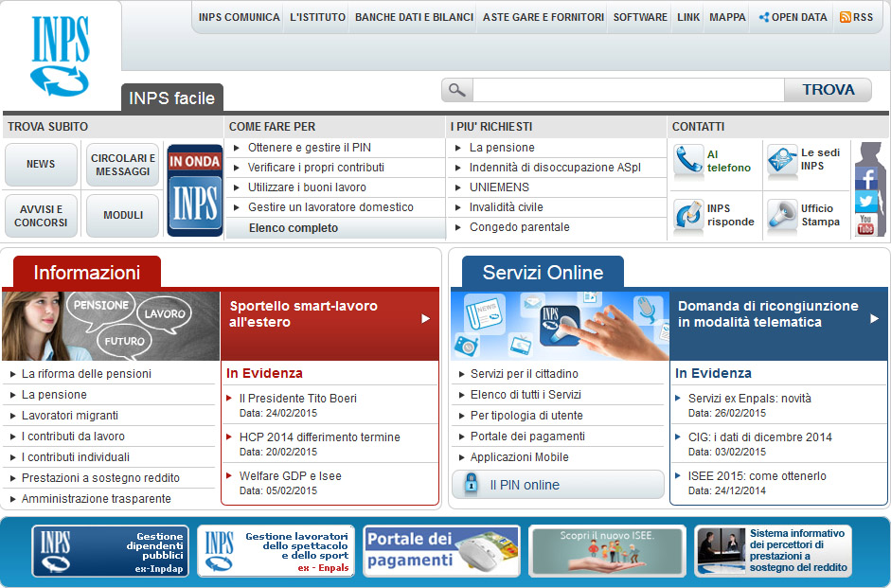The height and width of the screenshot is (588, 891).
Task: Open the Elenco completo link
Action: click(294, 228)
